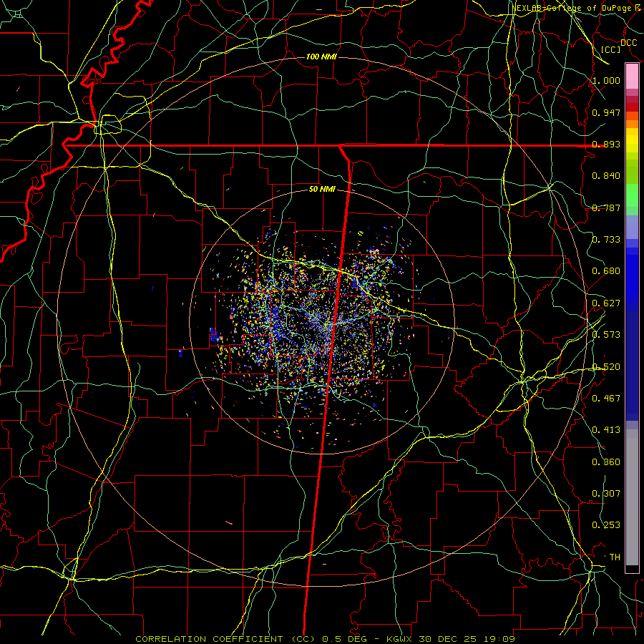Click the 0.520 scale value
Viewport: 644px width, 644px height.
pyautogui.click(x=606, y=367)
